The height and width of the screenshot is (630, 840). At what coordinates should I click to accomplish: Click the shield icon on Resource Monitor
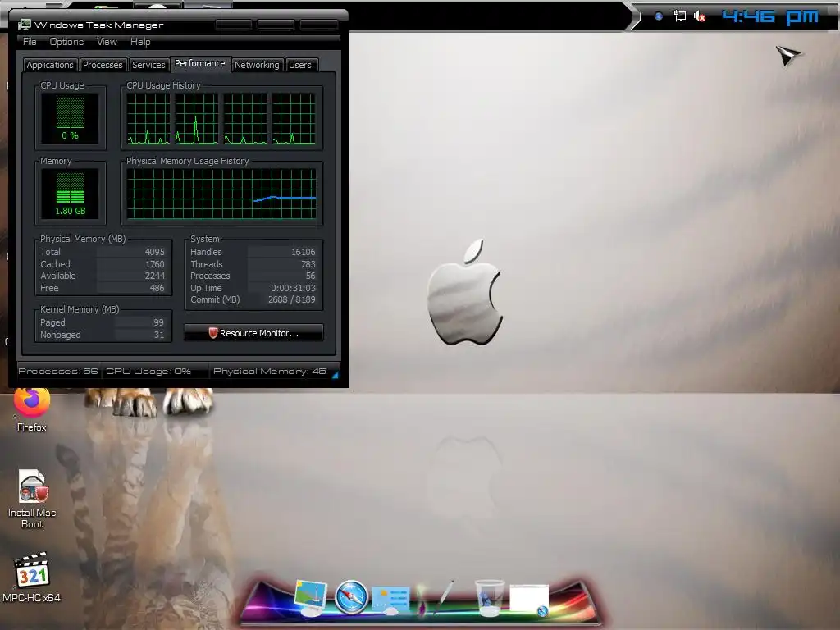tap(212, 333)
